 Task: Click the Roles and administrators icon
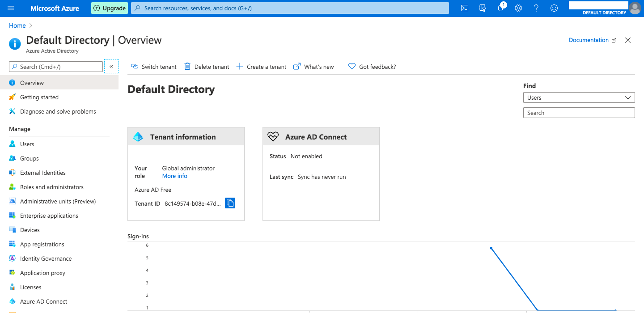click(12, 187)
